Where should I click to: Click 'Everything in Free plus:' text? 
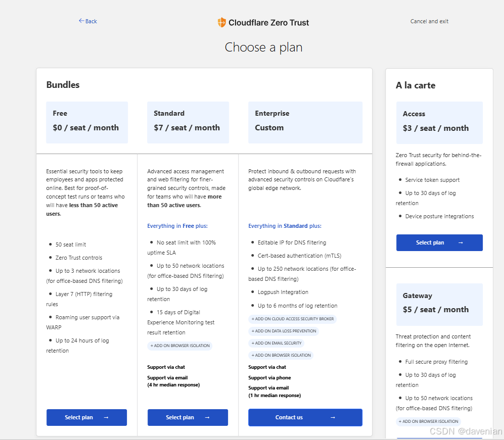click(177, 226)
